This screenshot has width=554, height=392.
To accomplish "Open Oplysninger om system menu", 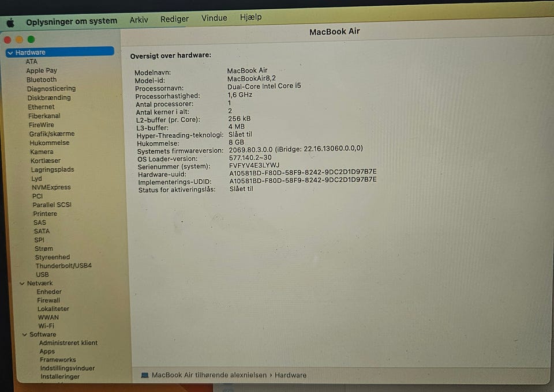I will (x=72, y=21).
